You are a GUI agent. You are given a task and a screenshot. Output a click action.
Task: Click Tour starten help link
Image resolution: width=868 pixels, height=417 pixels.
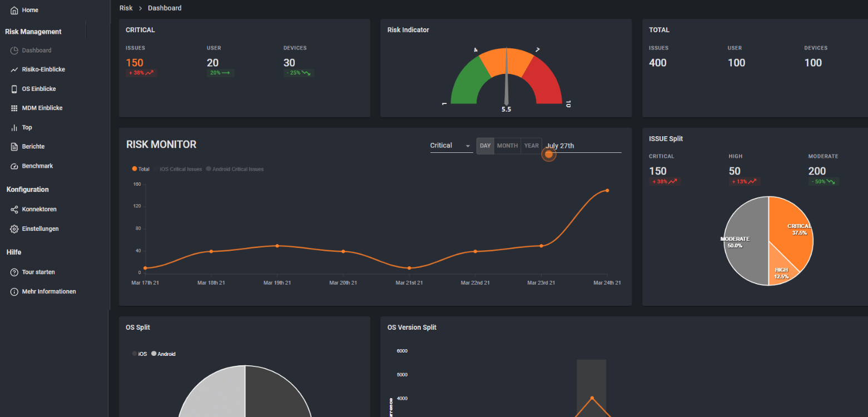(x=38, y=272)
